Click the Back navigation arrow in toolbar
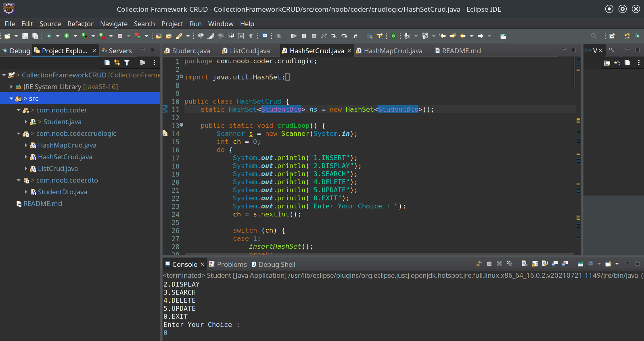 point(463,36)
